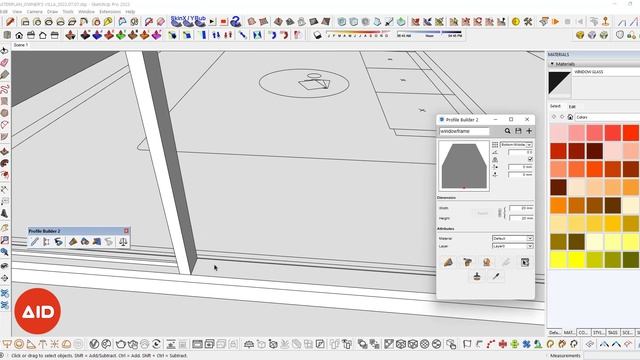Screen dimensions: 640x360
Task: Click the Build profile member tool icon
Action: pos(448,262)
